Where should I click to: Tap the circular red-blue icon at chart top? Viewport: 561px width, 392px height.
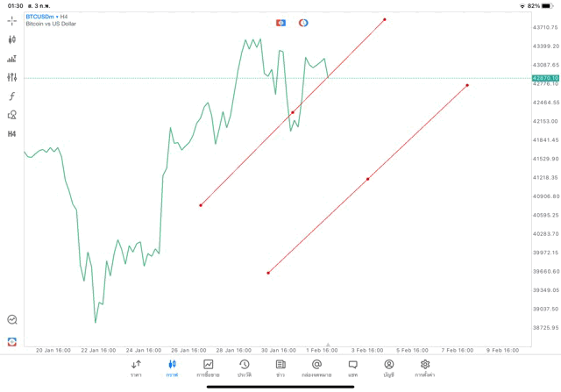(303, 22)
